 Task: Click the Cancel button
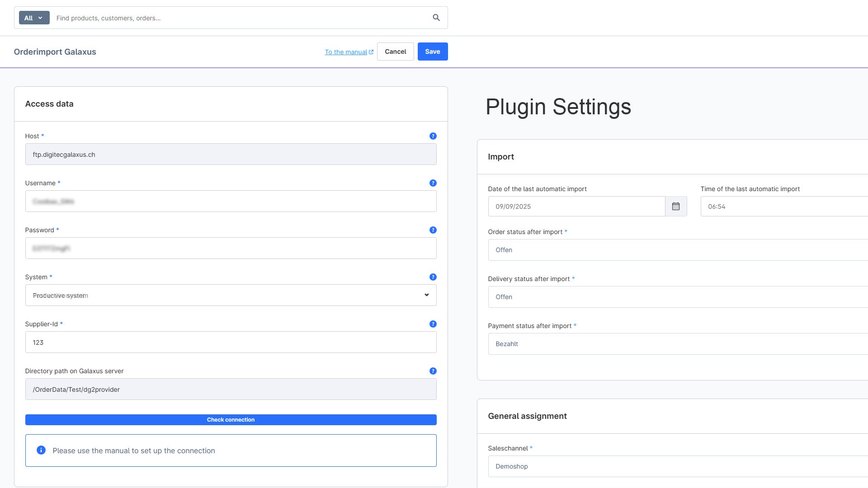(x=396, y=52)
